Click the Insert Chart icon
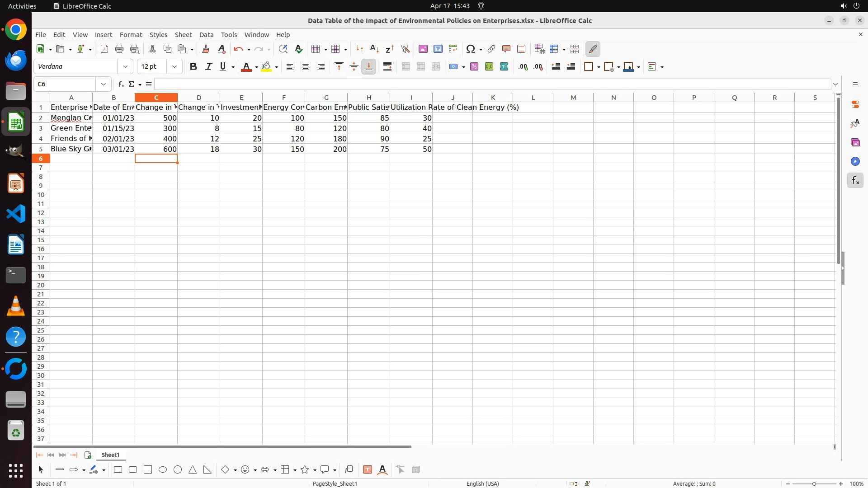Image resolution: width=868 pixels, height=488 pixels. 438,49
